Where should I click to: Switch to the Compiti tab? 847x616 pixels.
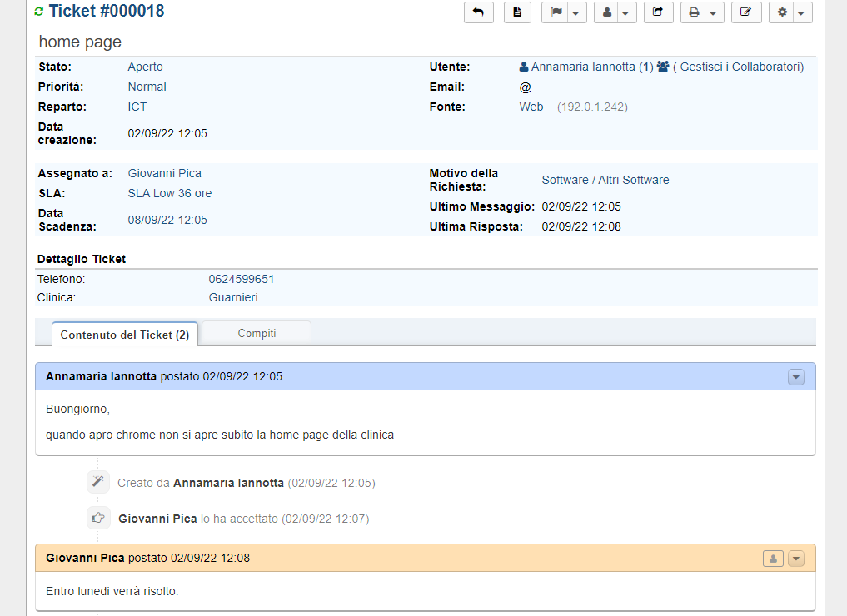257,333
